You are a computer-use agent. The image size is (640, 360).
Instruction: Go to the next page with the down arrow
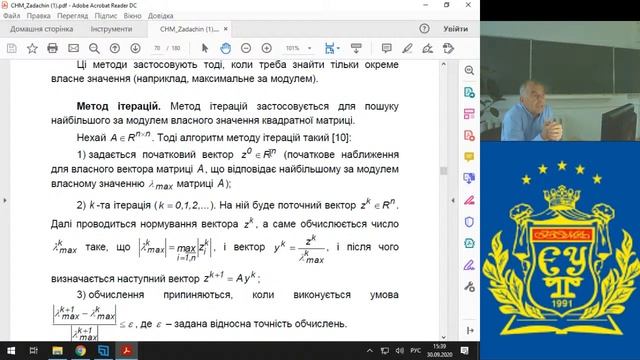136,48
